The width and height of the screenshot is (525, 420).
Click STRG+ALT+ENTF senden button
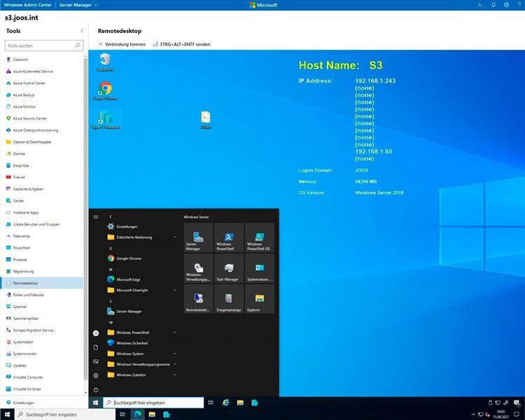pos(181,44)
